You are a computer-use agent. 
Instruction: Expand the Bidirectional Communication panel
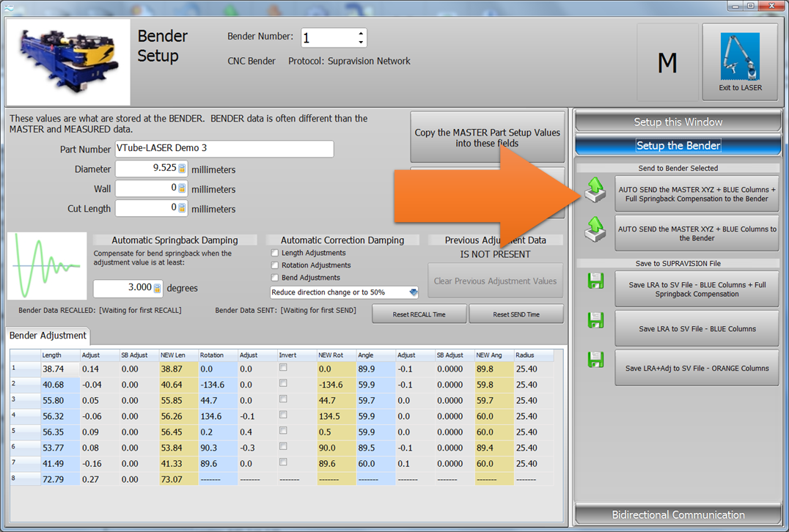pyautogui.click(x=678, y=514)
